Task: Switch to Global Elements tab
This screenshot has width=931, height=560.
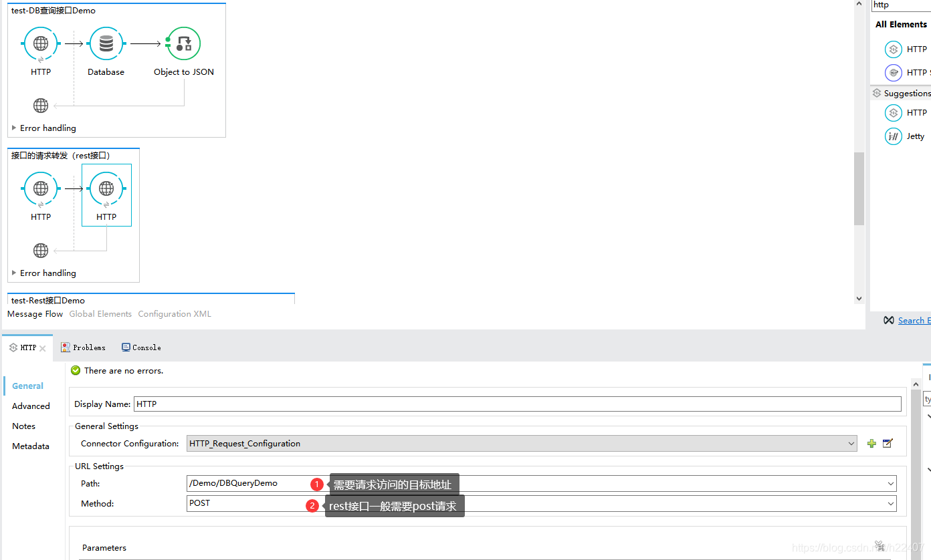Action: tap(100, 314)
